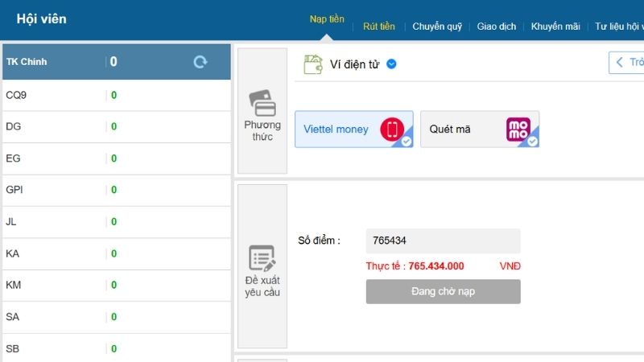Select Viettel money payment option

coord(354,129)
